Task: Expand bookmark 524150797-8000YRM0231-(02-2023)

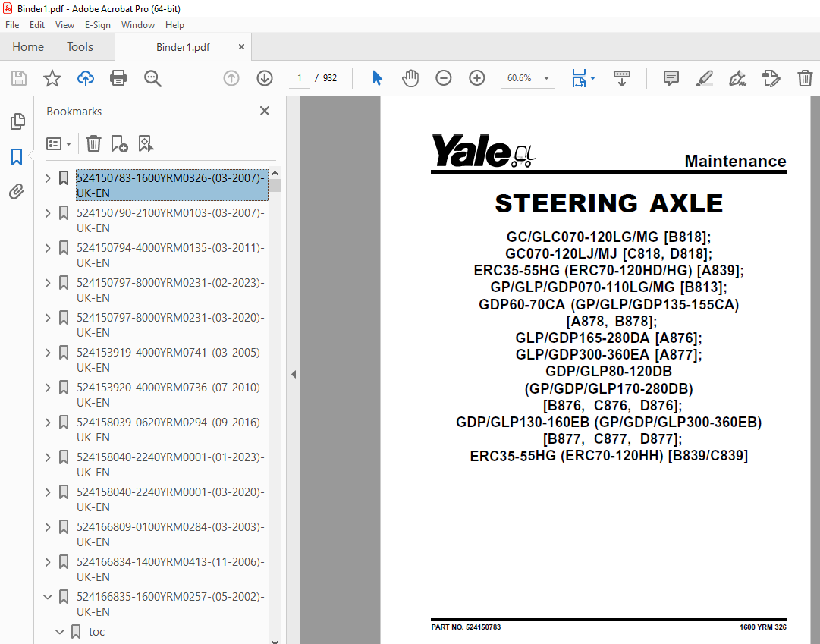Action: tap(48, 283)
